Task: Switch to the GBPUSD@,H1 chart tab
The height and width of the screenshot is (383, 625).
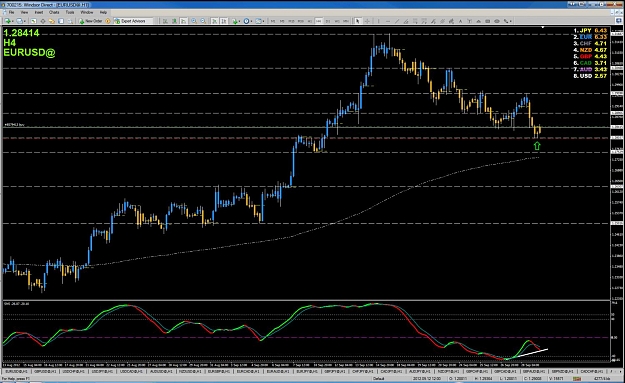Action: pos(45,371)
